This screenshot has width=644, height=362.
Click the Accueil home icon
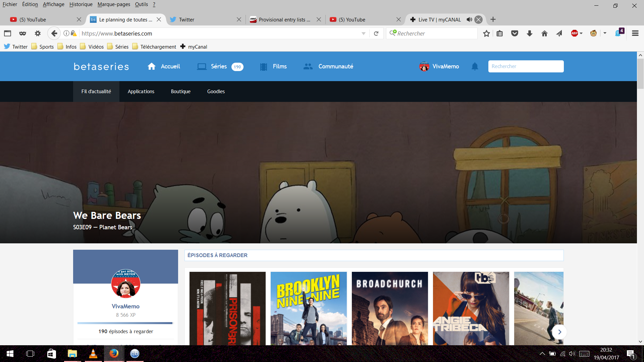pos(152,66)
